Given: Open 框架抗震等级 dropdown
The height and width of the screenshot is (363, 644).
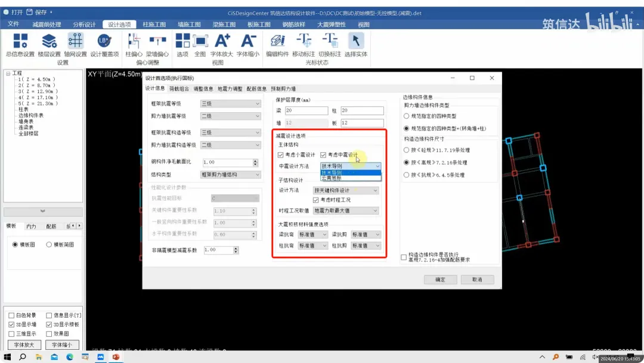Looking at the screenshot, I should coord(230,104).
